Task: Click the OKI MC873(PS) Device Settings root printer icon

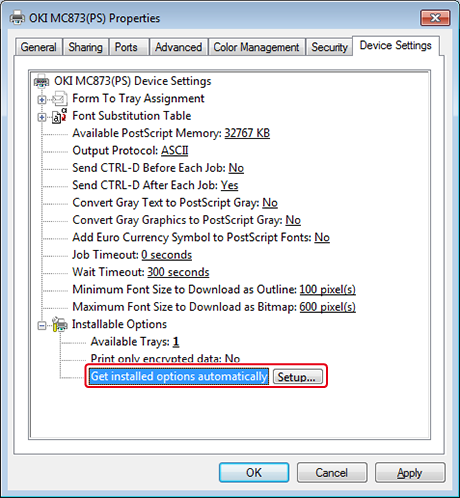Action: coord(42,81)
